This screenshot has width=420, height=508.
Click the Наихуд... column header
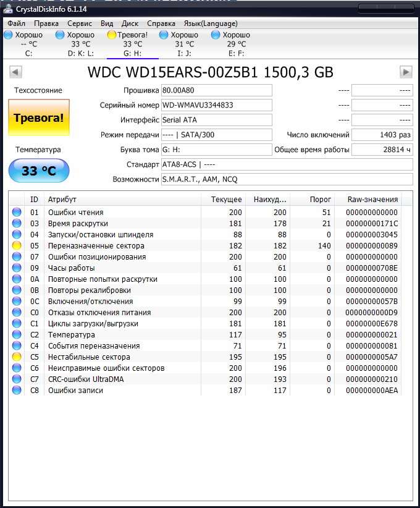pyautogui.click(x=267, y=200)
